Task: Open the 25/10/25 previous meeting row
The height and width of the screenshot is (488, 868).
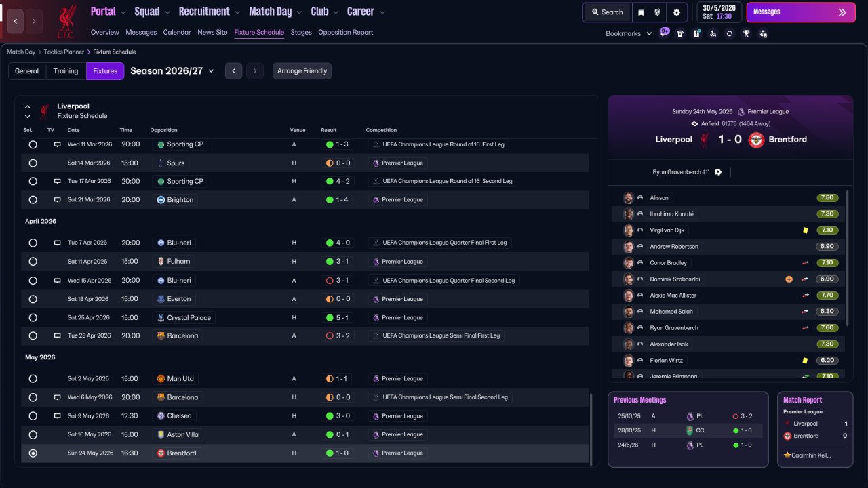Action: [x=688, y=416]
